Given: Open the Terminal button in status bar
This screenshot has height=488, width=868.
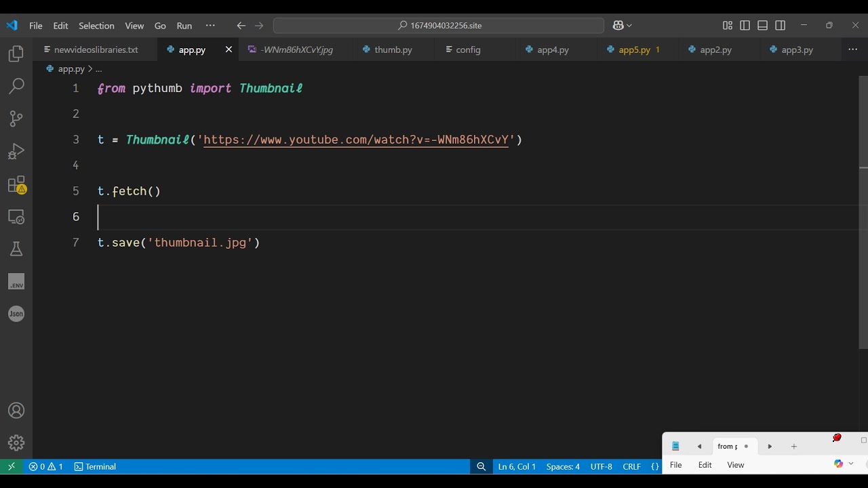Looking at the screenshot, I should click(95, 466).
